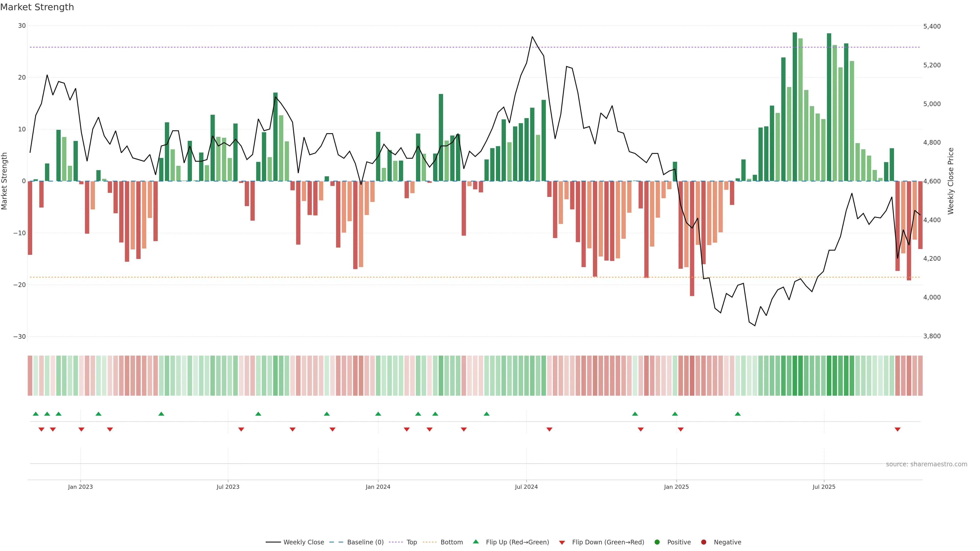
Task: Click the rightmost red flip-down triangle marker
Action: (898, 429)
